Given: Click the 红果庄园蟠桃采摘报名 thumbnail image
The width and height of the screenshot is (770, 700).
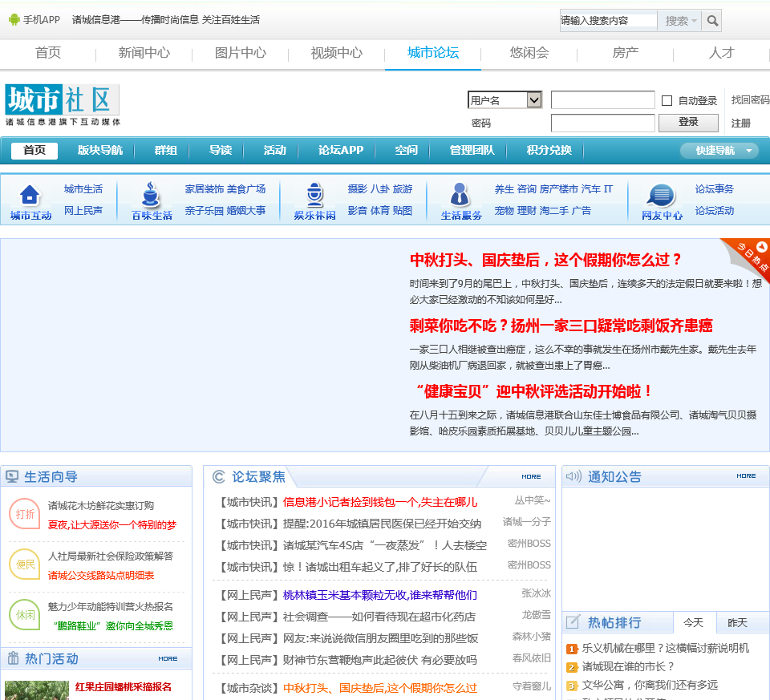Looking at the screenshot, I should pyautogui.click(x=36, y=690).
